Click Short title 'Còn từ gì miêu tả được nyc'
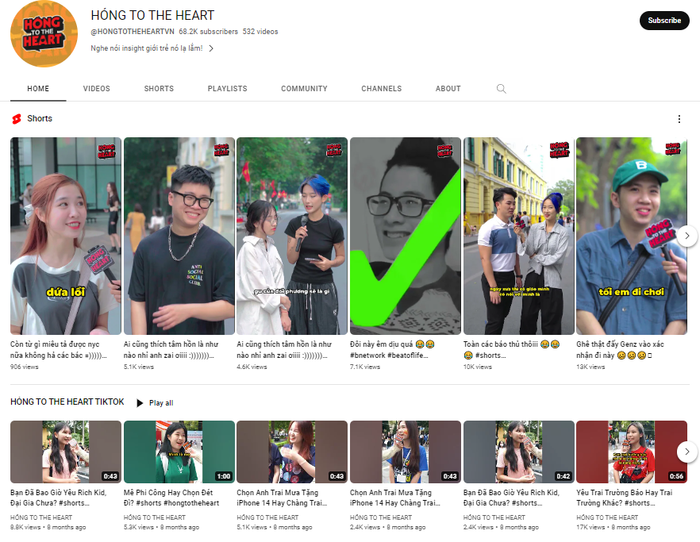The image size is (700, 542). click(x=58, y=350)
